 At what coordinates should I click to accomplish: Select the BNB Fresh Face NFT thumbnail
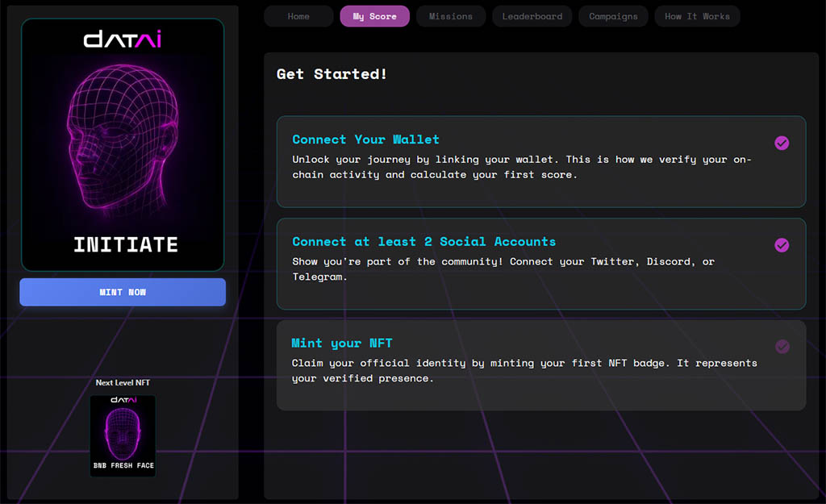pyautogui.click(x=123, y=435)
